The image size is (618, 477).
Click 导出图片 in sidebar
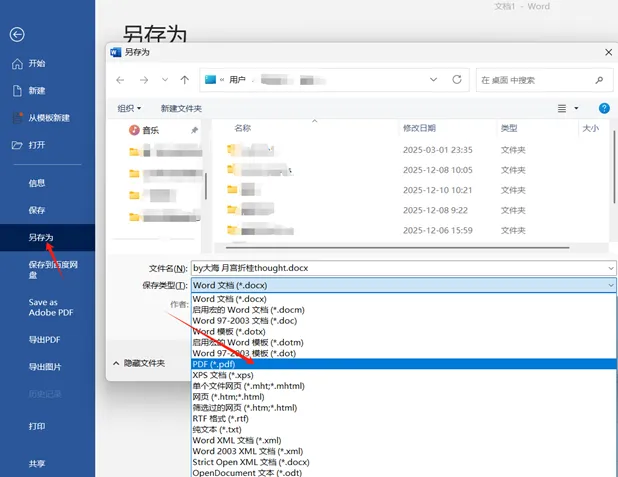click(x=45, y=367)
